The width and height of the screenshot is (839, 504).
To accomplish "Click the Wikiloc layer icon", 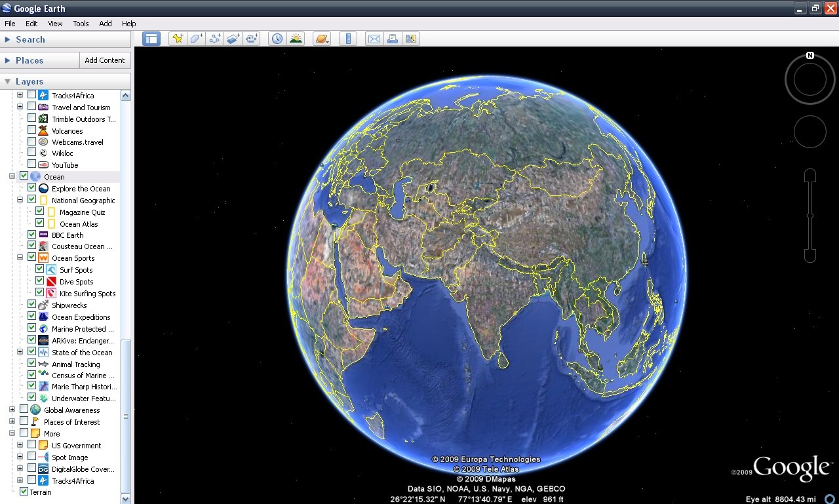I will click(x=43, y=153).
